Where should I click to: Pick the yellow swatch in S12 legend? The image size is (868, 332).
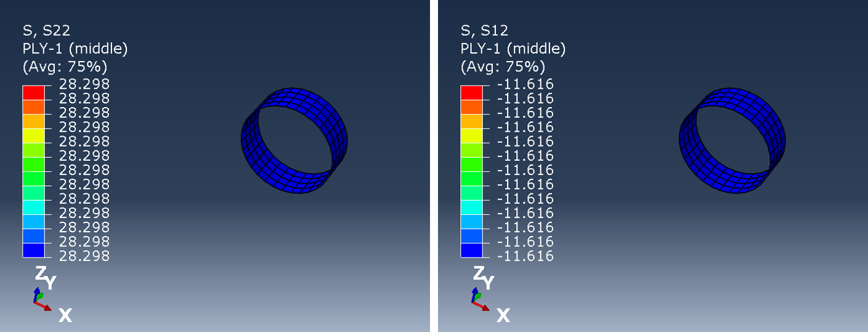471,136
